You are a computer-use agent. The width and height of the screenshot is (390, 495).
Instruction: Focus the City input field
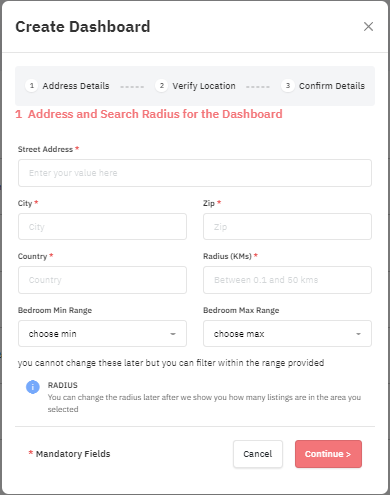pos(102,227)
